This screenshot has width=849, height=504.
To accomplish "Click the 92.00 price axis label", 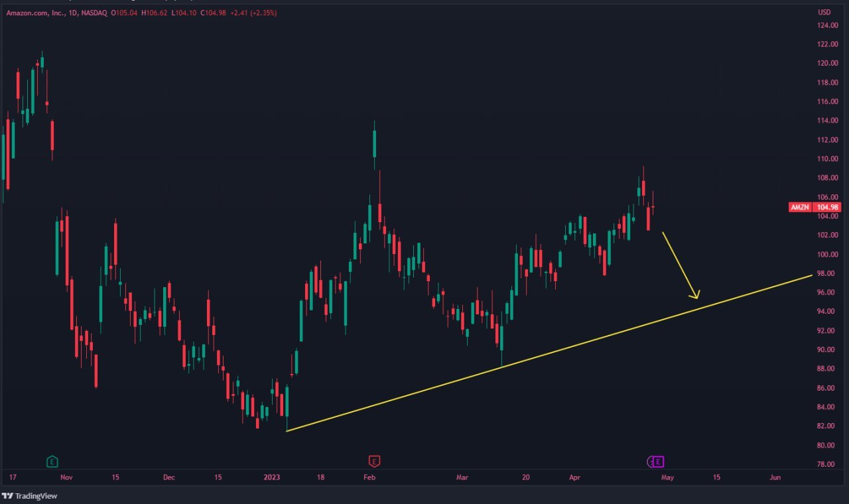I will (827, 331).
